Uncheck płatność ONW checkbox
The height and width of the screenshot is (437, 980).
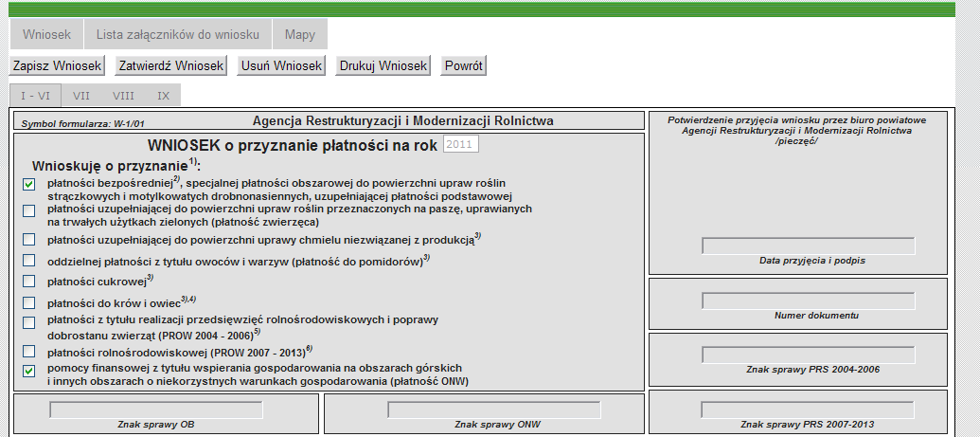click(28, 372)
